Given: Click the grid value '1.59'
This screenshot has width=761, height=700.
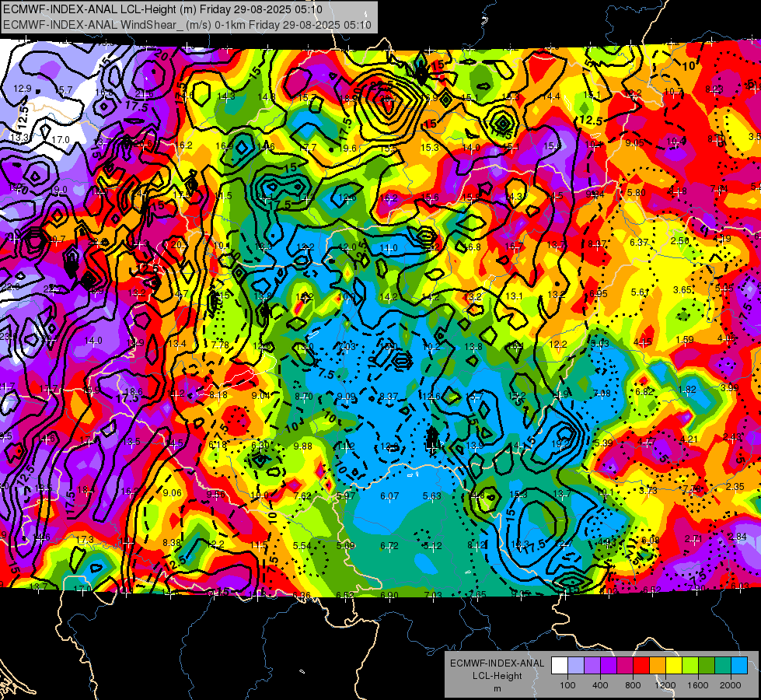Looking at the screenshot, I should click(684, 340).
